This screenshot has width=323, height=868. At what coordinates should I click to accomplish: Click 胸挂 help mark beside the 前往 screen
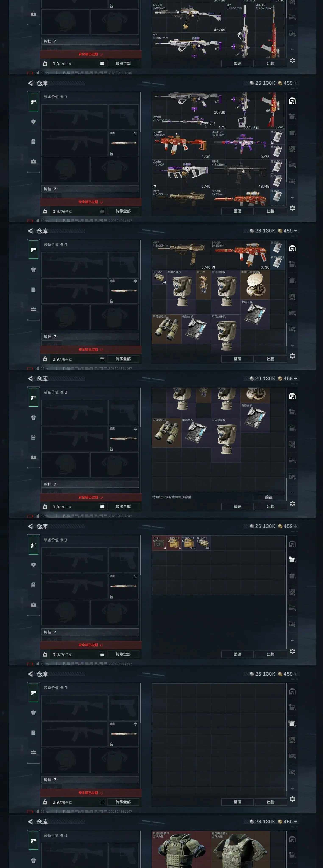55,484
